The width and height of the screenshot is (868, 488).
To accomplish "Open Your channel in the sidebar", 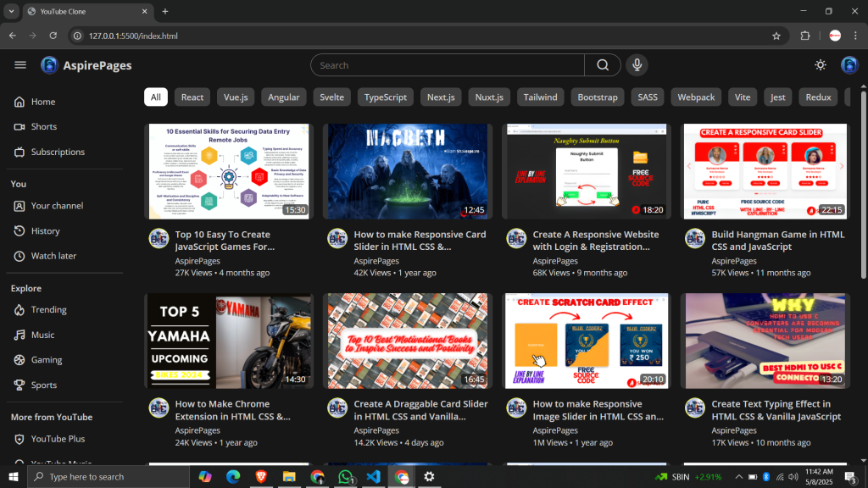I will 64,206.
